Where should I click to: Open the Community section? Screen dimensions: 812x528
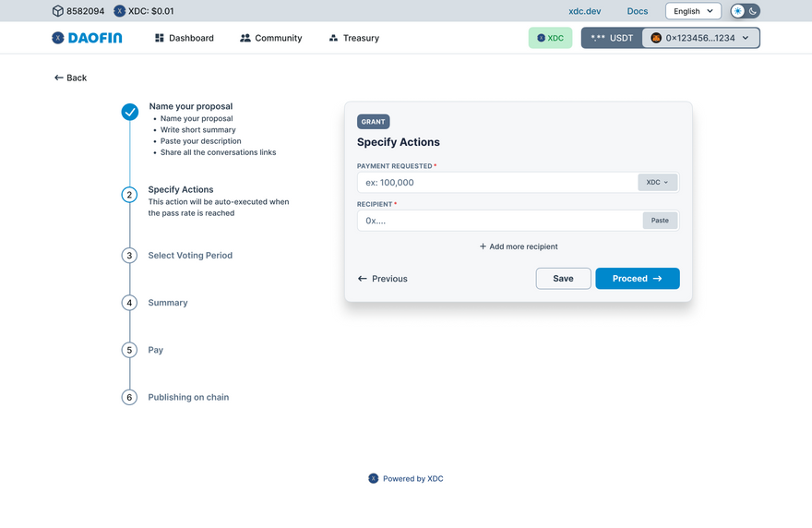coord(270,38)
